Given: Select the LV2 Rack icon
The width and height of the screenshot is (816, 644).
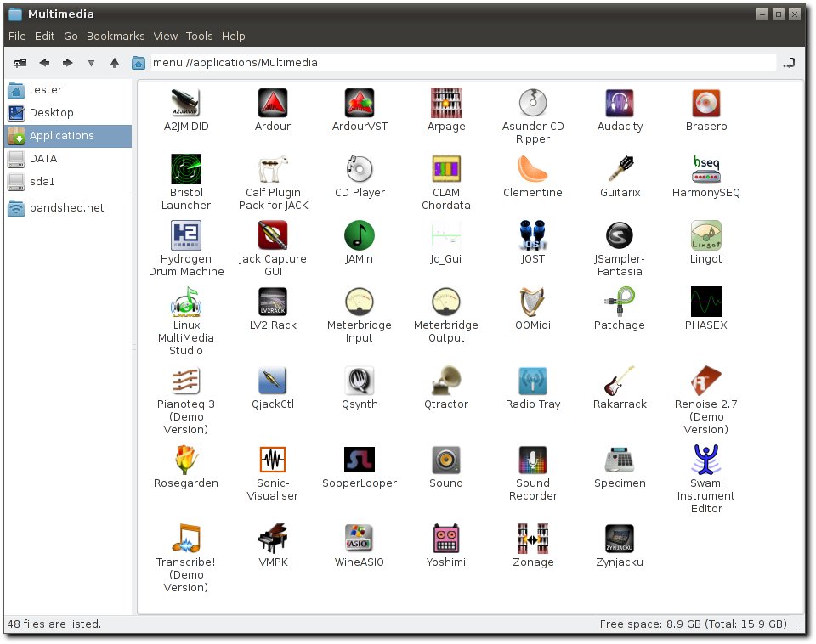Looking at the screenshot, I should tap(273, 302).
